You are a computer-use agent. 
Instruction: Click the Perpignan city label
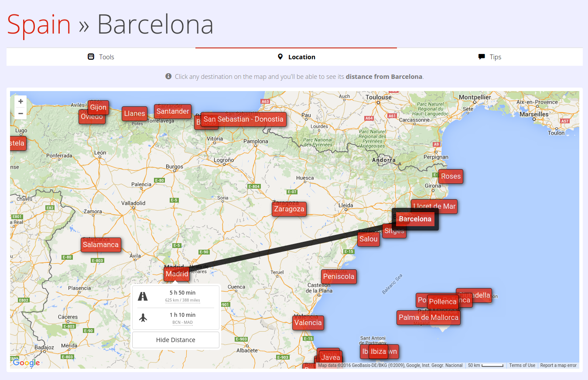click(x=436, y=157)
